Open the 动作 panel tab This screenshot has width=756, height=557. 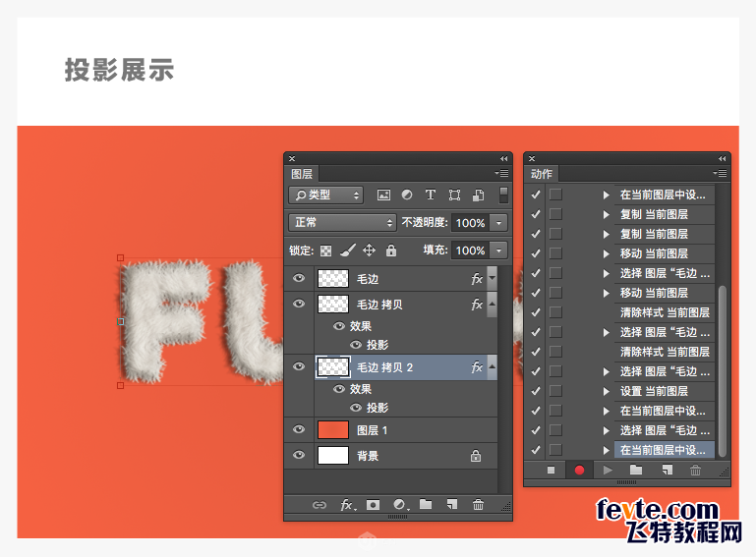pyautogui.click(x=542, y=174)
